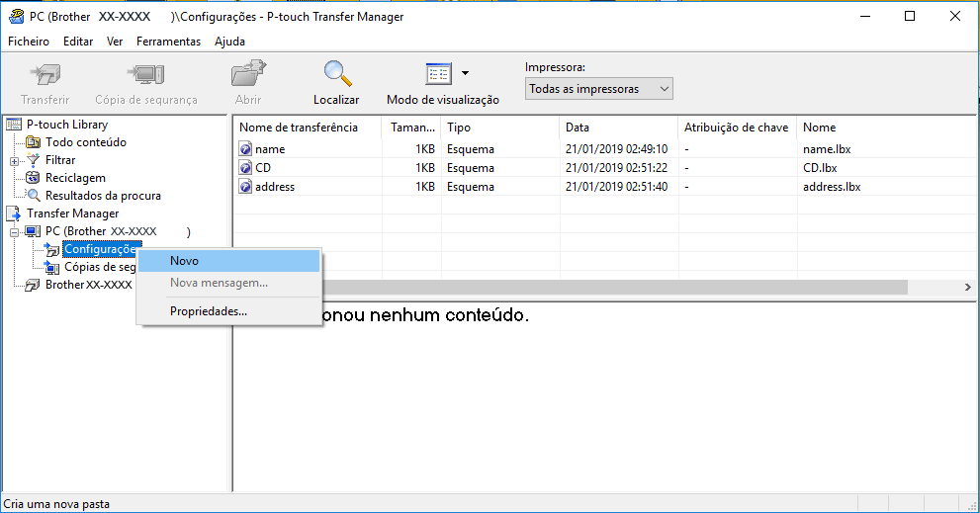The image size is (980, 513).
Task: Click the Modo de visualização icon
Action: tap(438, 74)
